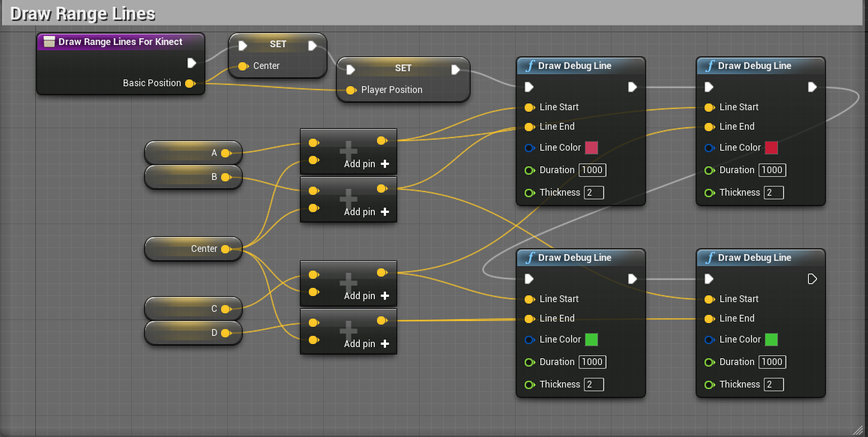Image resolution: width=868 pixels, height=437 pixels.
Task: Click exec output pin of upper-right Draw Debug Line
Action: coord(812,87)
